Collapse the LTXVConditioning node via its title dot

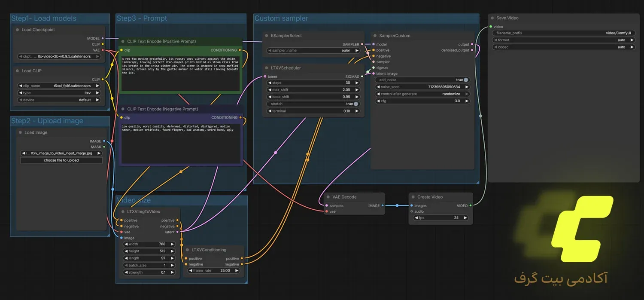(x=187, y=250)
